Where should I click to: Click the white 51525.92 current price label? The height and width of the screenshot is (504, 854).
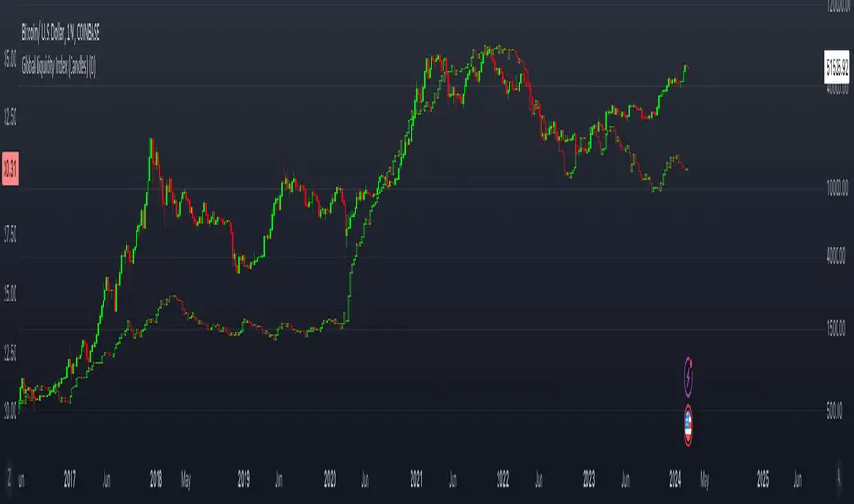pyautogui.click(x=838, y=68)
